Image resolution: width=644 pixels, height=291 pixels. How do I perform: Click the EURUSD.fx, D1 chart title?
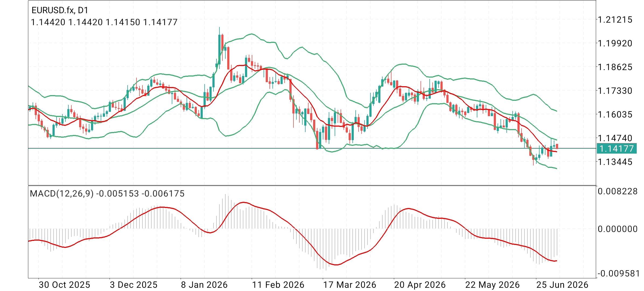pyautogui.click(x=60, y=10)
